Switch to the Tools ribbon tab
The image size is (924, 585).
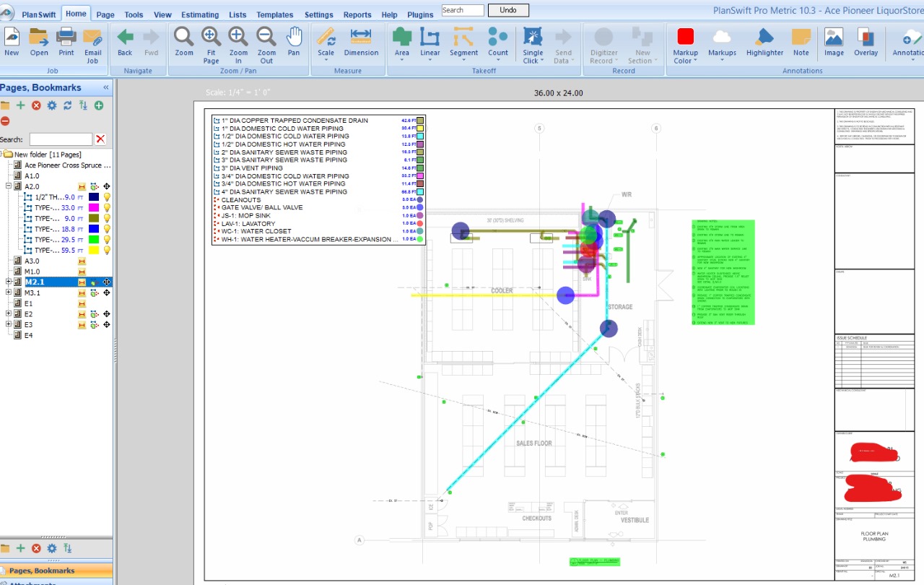coord(134,14)
